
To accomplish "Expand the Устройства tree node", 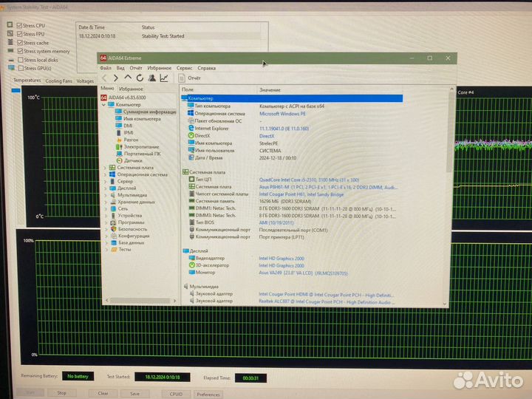I will tap(106, 216).
